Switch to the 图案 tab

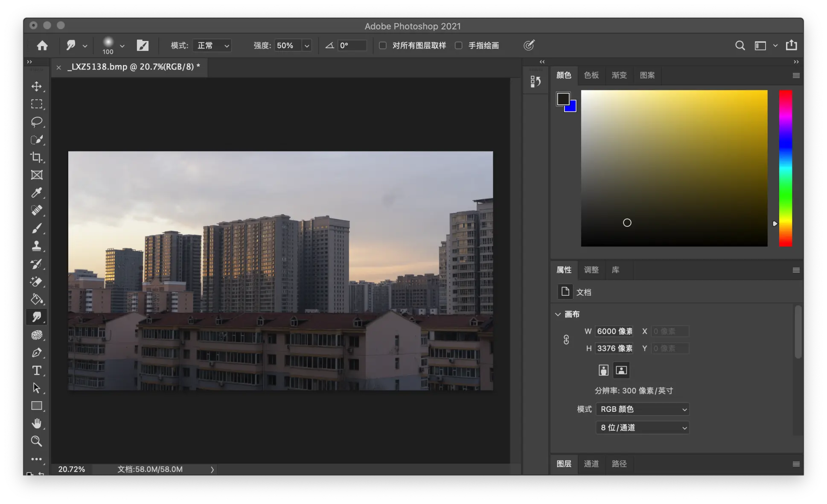coord(647,75)
